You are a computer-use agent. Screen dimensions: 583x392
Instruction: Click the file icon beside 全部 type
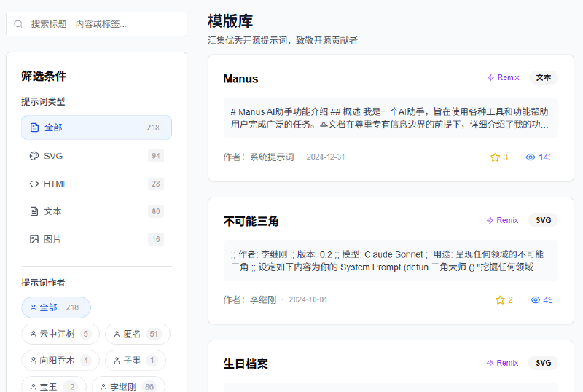point(34,128)
